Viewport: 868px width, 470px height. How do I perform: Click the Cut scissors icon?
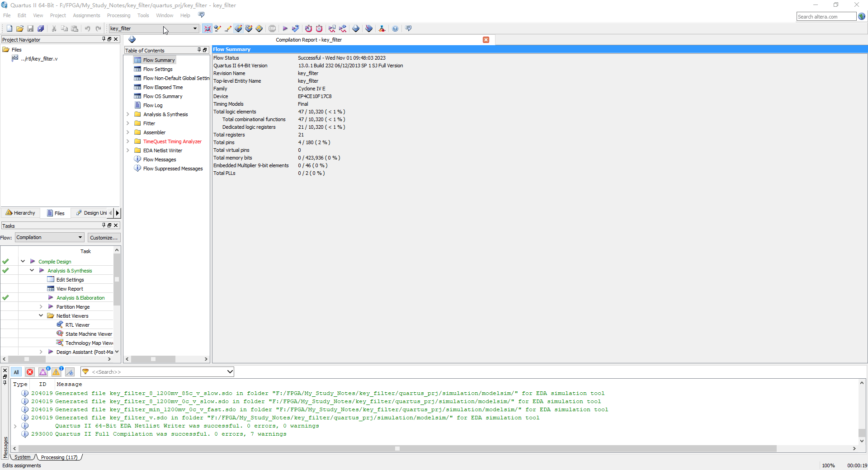(x=54, y=28)
